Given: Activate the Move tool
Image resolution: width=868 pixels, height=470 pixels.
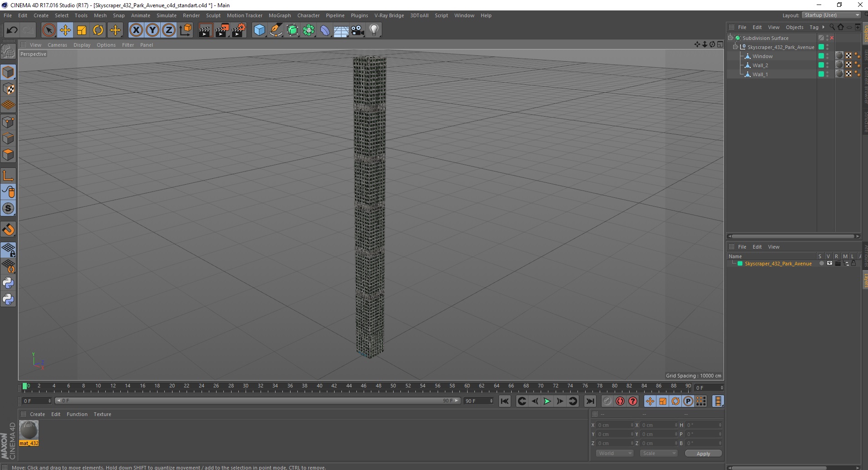Looking at the screenshot, I should pyautogui.click(x=65, y=30).
